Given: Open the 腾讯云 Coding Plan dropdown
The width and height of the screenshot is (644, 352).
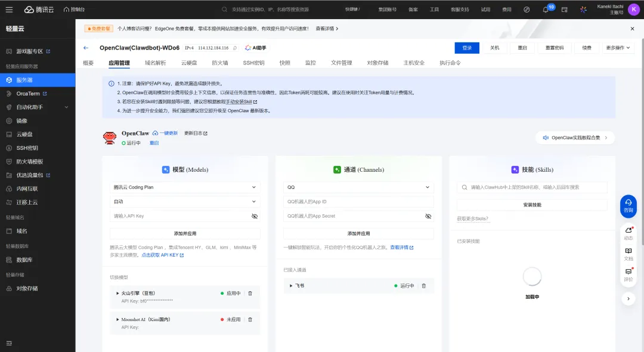Looking at the screenshot, I should pyautogui.click(x=185, y=187).
